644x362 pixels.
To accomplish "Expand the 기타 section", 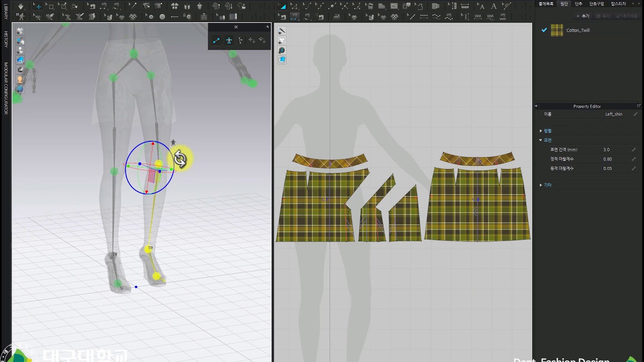I will coord(541,185).
